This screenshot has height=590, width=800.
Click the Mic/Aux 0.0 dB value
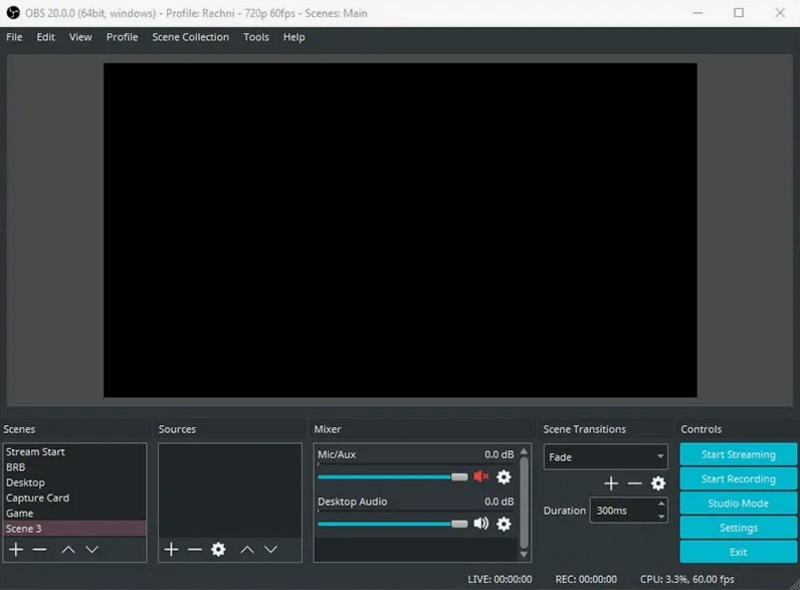499,454
